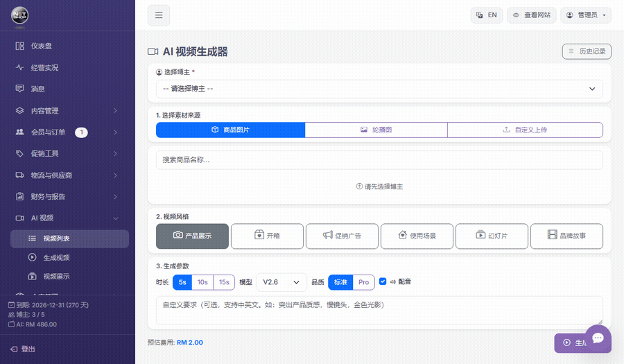The width and height of the screenshot is (624, 364).
Task: Choose the 促销广告 video style
Action: (x=342, y=236)
